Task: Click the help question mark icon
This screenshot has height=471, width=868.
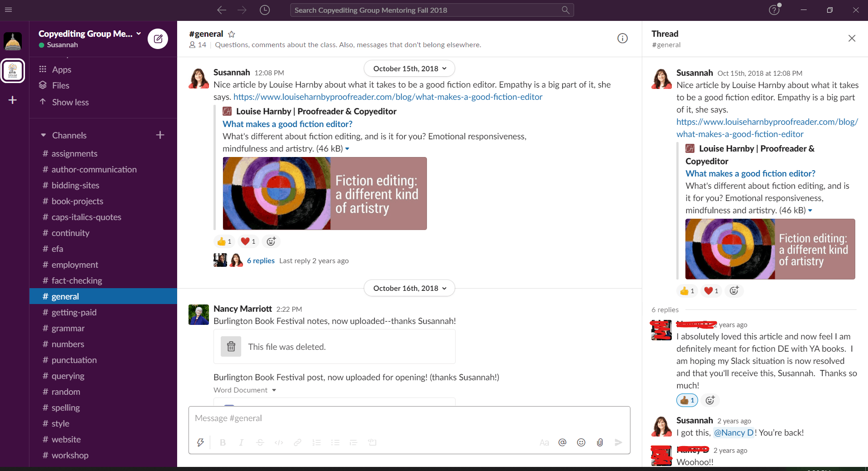Action: tap(774, 10)
